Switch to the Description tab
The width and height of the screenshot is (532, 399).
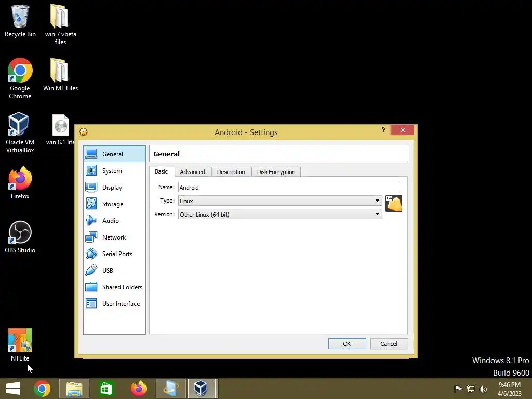pos(231,171)
